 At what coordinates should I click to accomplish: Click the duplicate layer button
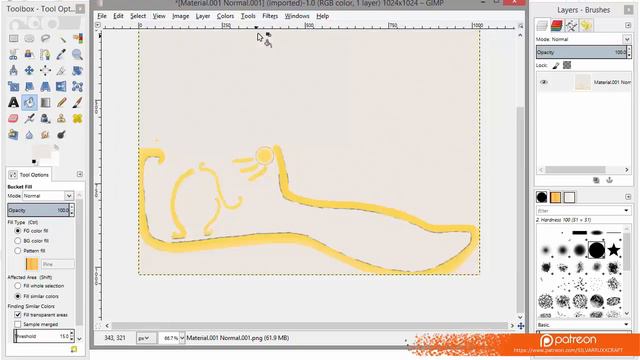pyautogui.click(x=596, y=180)
